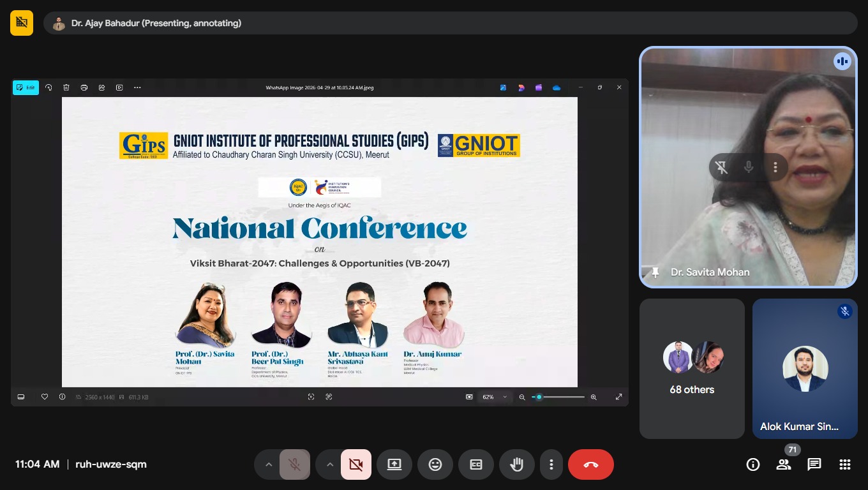Show file info in Photos bottom bar
Image resolution: width=868 pixels, height=490 pixels.
click(x=62, y=397)
